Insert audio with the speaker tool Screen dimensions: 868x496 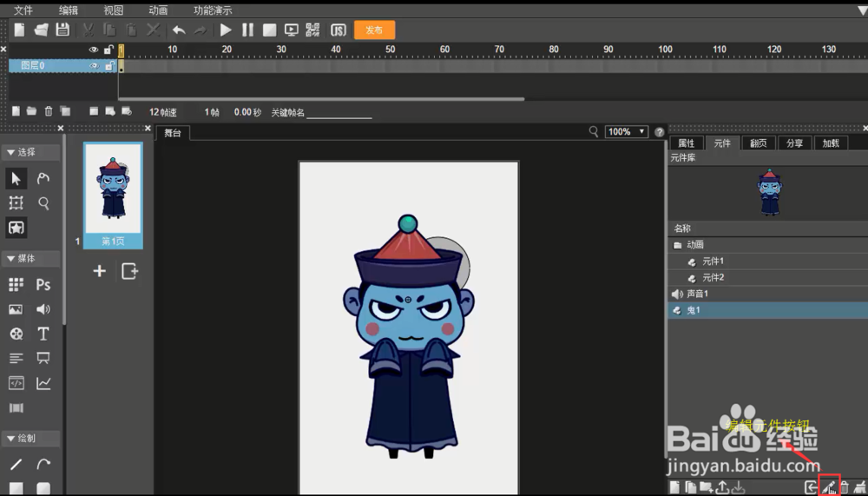click(x=43, y=309)
